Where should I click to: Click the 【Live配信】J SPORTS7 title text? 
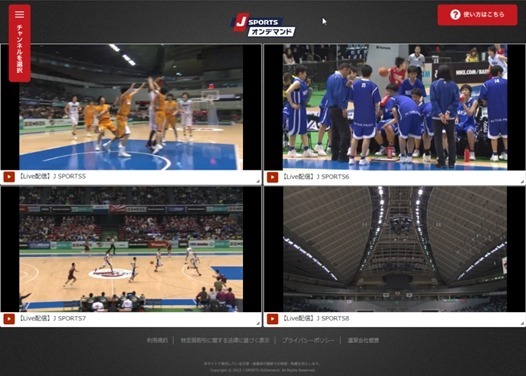(52, 318)
